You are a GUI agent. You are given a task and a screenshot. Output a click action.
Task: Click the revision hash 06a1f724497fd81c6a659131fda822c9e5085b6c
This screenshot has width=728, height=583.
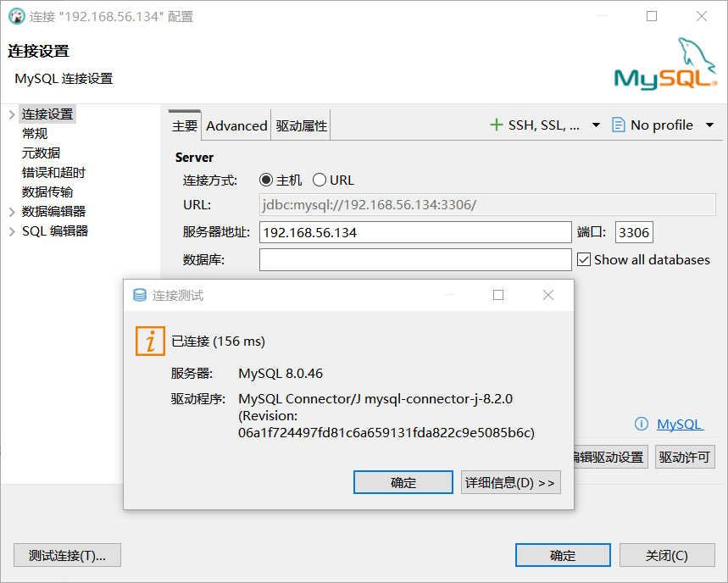[x=386, y=433]
